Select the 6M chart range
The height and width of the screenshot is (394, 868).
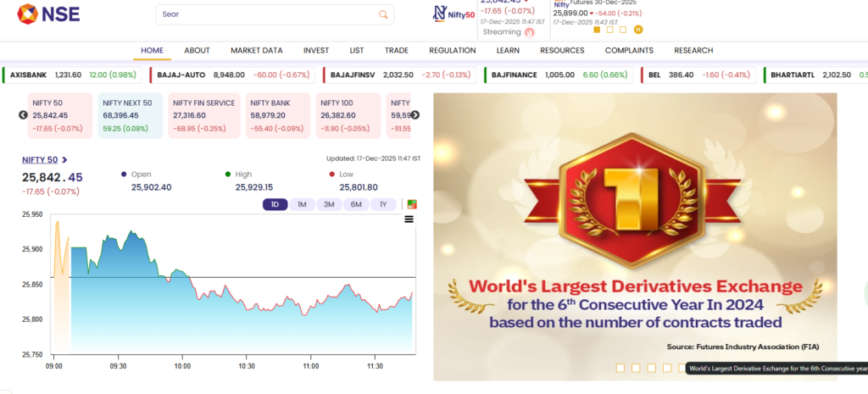(x=357, y=204)
